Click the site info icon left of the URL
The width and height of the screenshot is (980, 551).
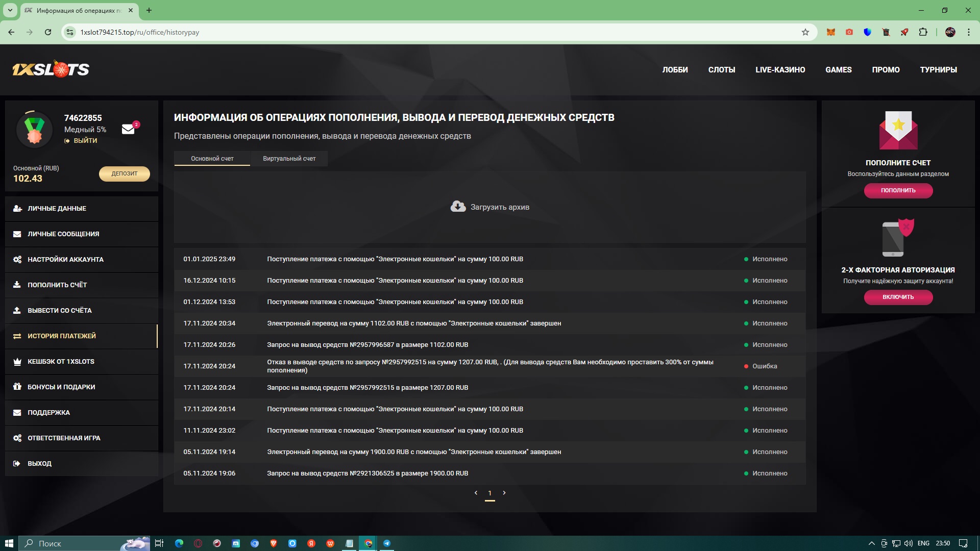coord(70,32)
